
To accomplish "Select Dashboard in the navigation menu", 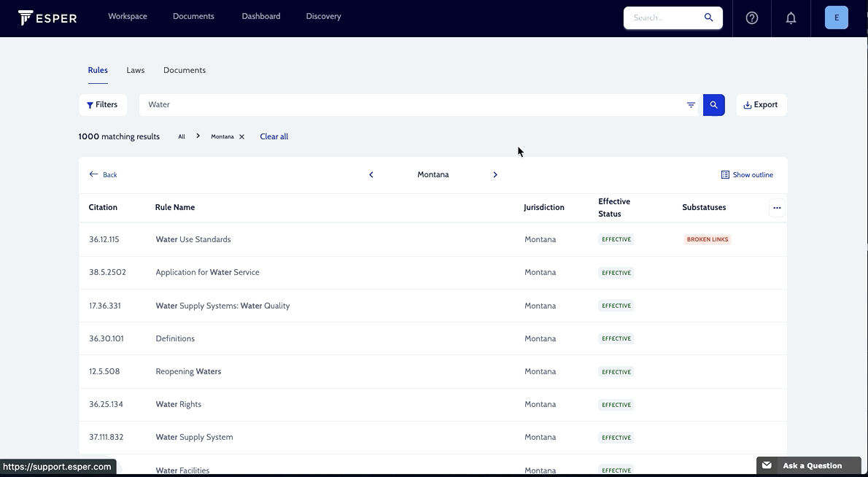I will click(x=260, y=16).
